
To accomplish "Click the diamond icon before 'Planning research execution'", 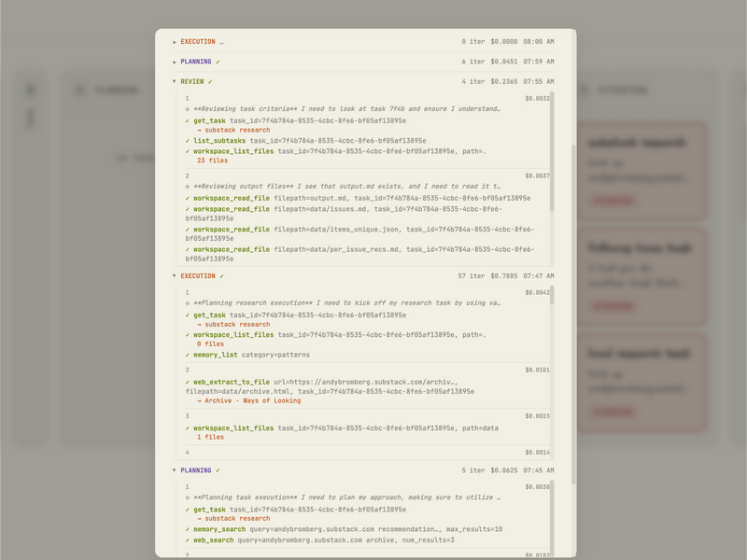I will pyautogui.click(x=188, y=303).
